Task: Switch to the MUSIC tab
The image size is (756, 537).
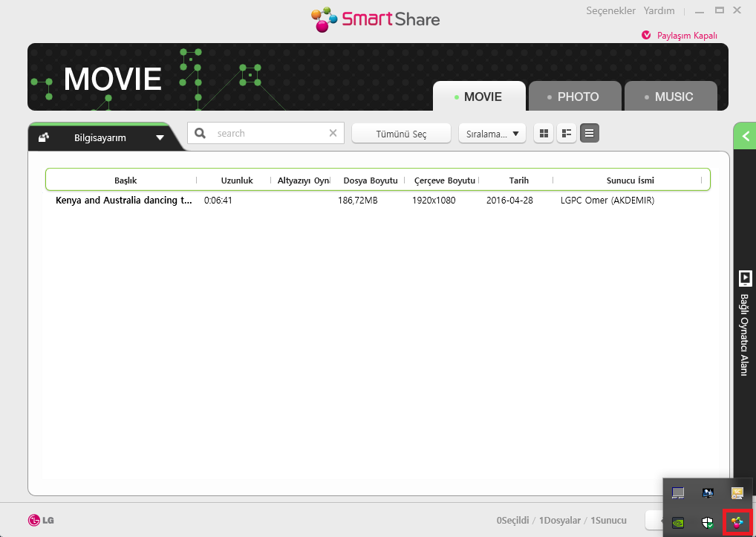Action: [672, 97]
